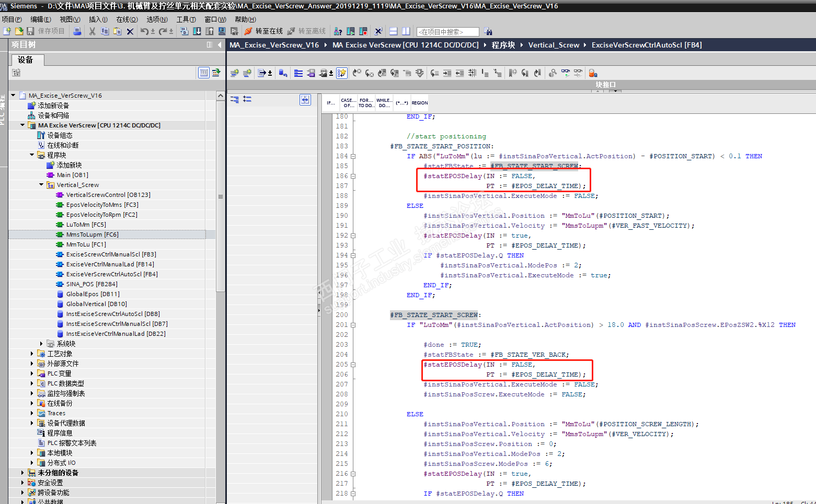
Task: Open the 工具(T) menu
Action: tap(186, 19)
